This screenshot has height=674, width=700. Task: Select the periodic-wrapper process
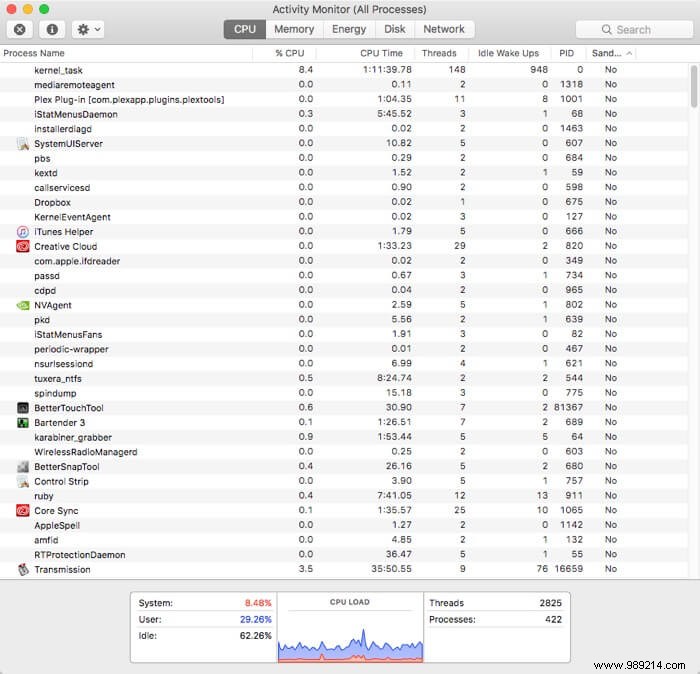tap(344, 349)
